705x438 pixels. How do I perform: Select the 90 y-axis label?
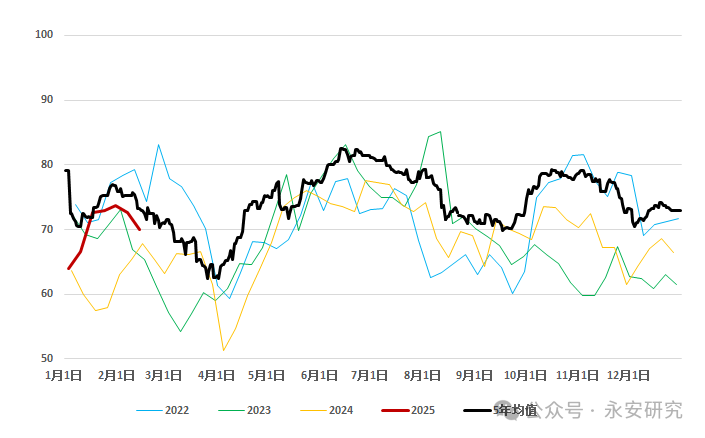tap(47, 100)
